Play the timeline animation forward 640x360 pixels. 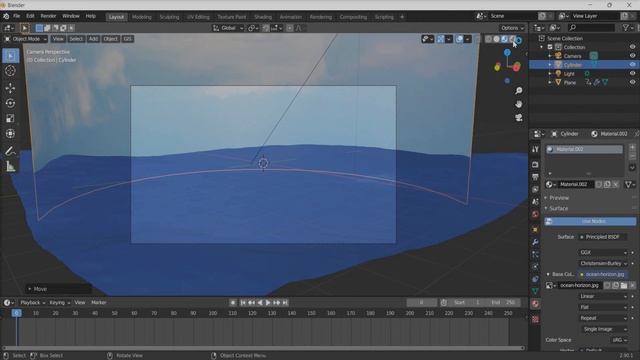click(x=268, y=303)
